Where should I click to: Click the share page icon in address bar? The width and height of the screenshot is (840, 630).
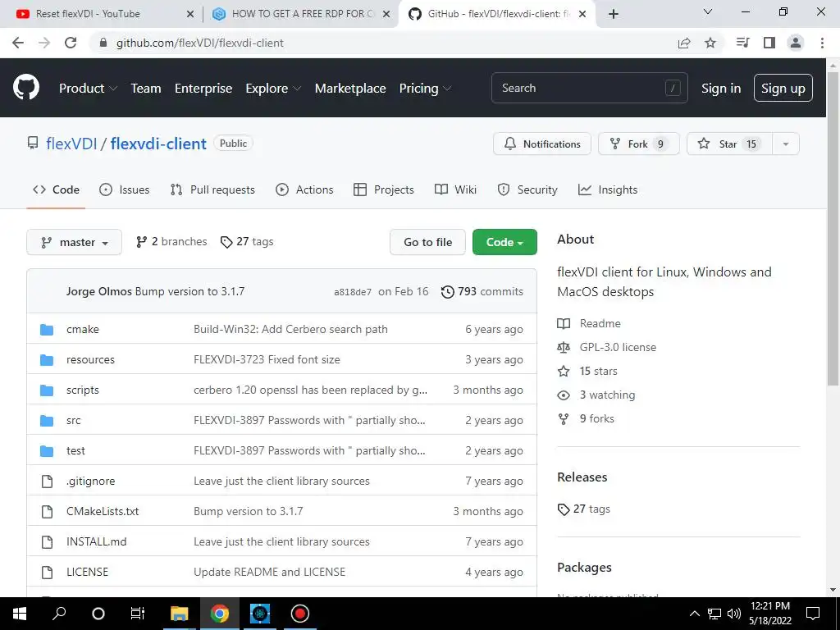click(684, 43)
